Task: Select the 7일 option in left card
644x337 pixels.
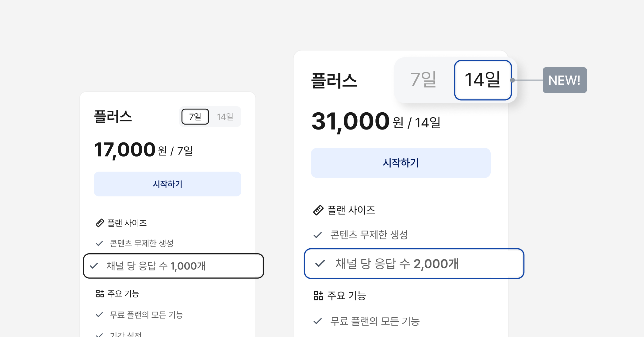Action: pos(195,117)
